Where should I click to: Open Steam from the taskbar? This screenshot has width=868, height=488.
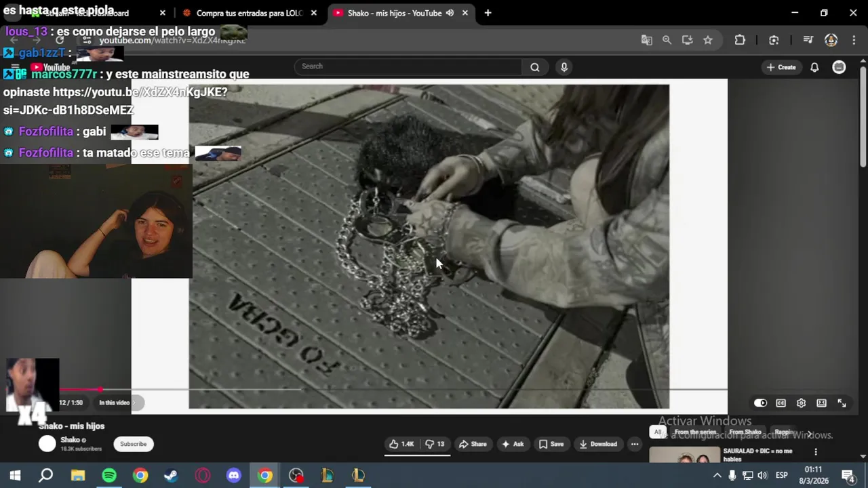tap(171, 475)
